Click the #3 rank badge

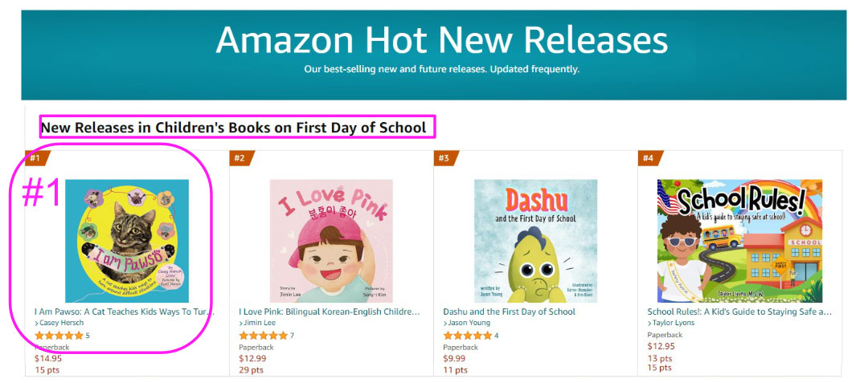[444, 157]
